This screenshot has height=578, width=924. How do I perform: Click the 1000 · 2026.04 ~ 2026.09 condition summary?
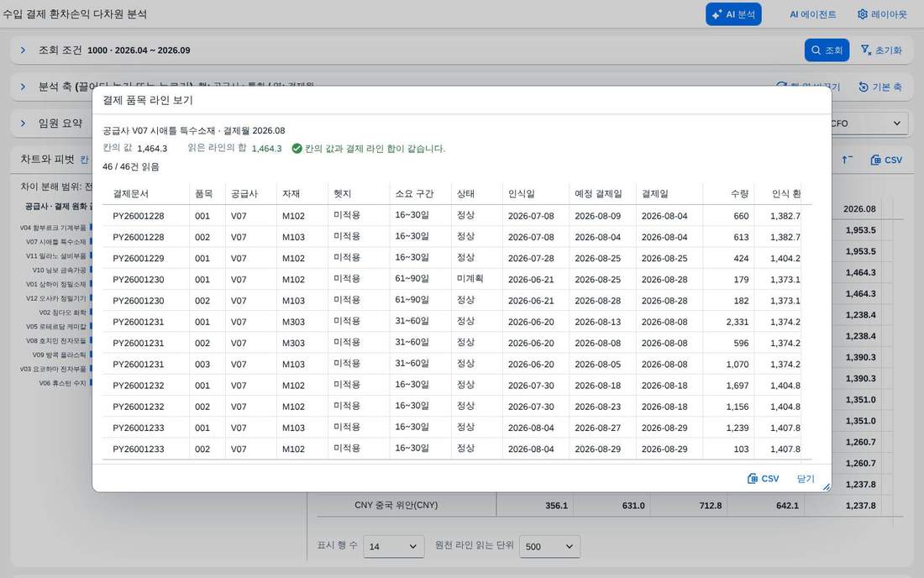tap(139, 50)
